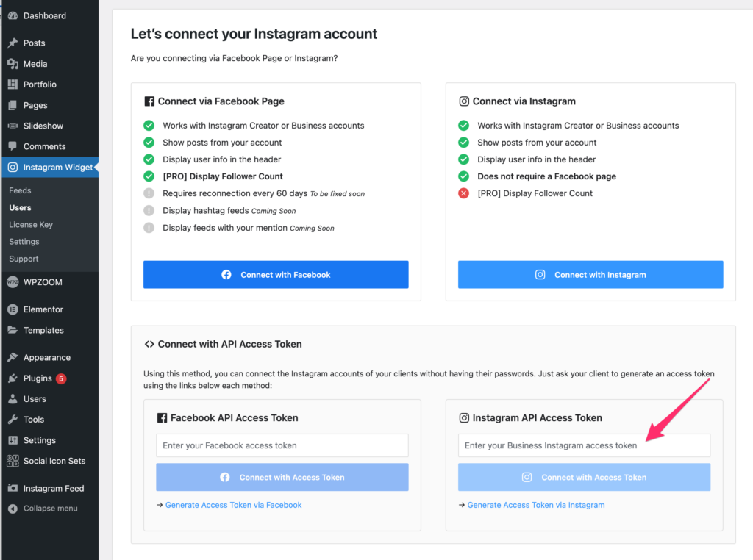Screen dimensions: 753x560
Task: Click the Media icon in sidebar
Action: (x=13, y=64)
